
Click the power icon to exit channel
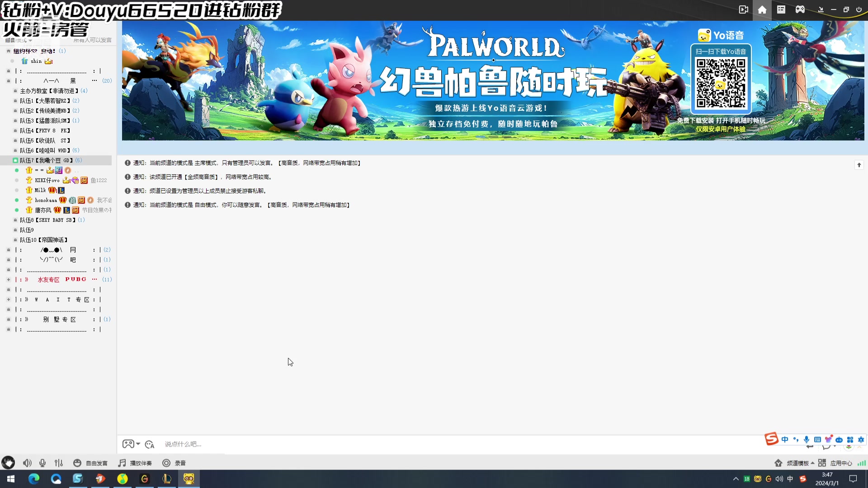tap(859, 9)
